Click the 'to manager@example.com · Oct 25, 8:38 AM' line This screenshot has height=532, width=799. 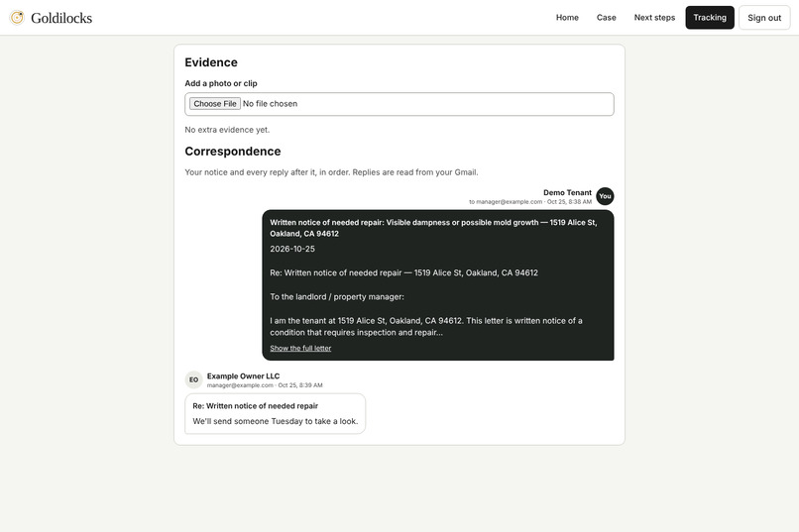click(x=530, y=201)
